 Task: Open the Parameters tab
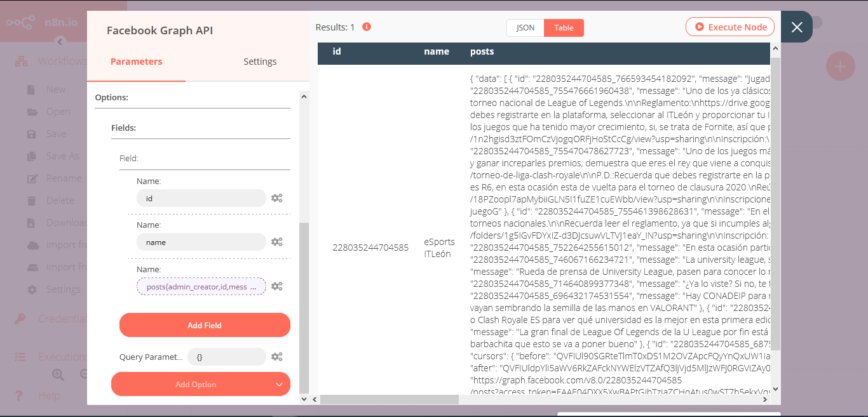(136, 62)
